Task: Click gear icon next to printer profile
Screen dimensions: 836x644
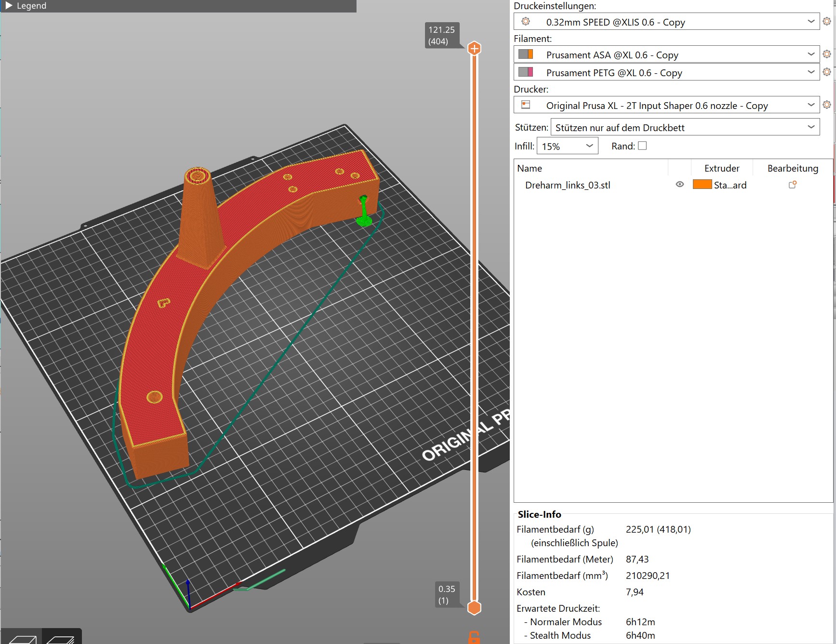Action: pos(827,105)
